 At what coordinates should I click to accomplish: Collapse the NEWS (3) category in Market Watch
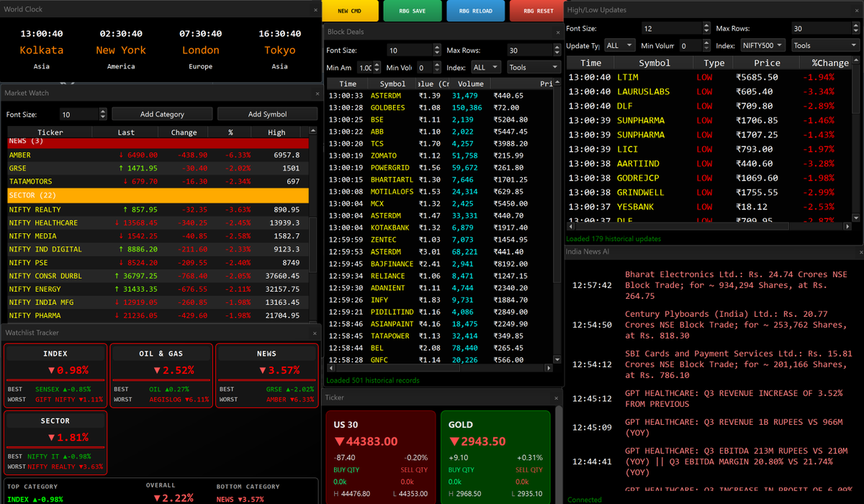158,142
